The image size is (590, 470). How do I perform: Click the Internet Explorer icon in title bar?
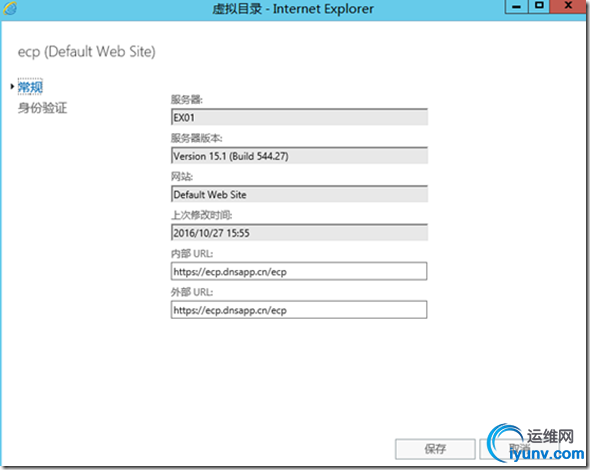click(10, 8)
